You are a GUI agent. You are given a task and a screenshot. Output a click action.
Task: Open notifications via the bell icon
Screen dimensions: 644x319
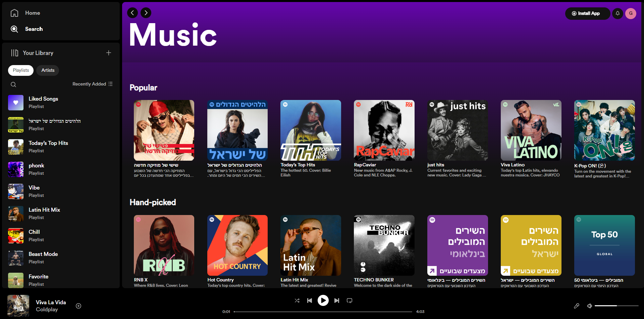pos(618,13)
